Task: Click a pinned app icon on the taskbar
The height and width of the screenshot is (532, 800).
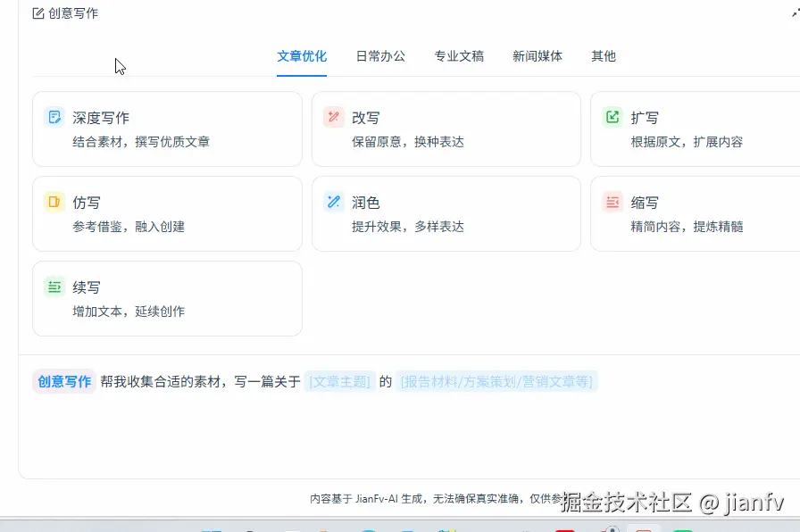Action: 369,527
